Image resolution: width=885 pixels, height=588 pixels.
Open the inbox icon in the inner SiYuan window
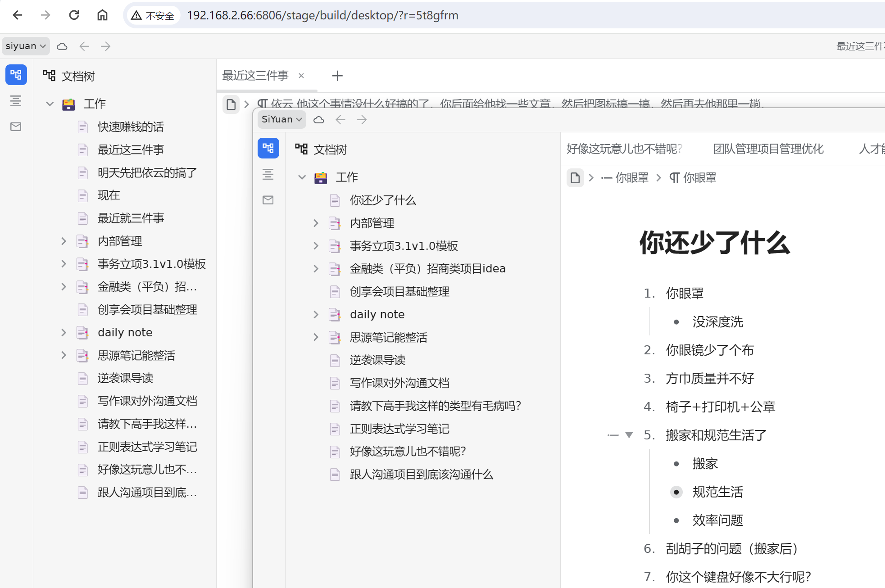tap(268, 200)
